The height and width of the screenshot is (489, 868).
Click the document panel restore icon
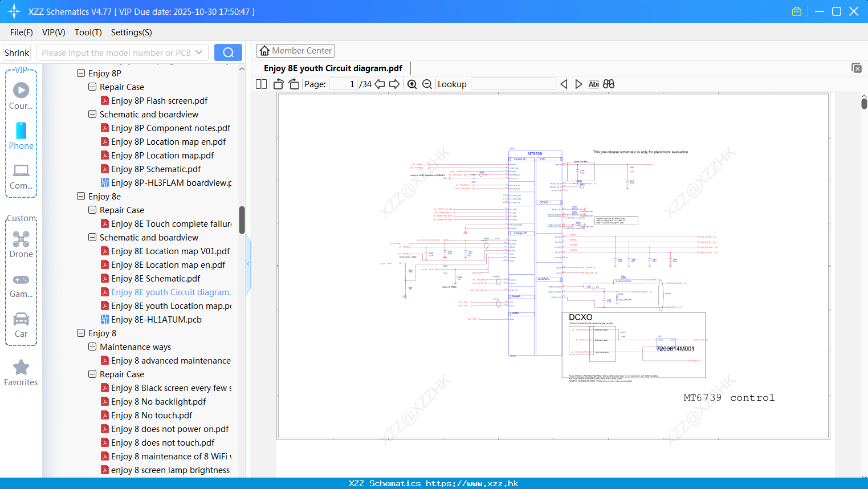(857, 68)
